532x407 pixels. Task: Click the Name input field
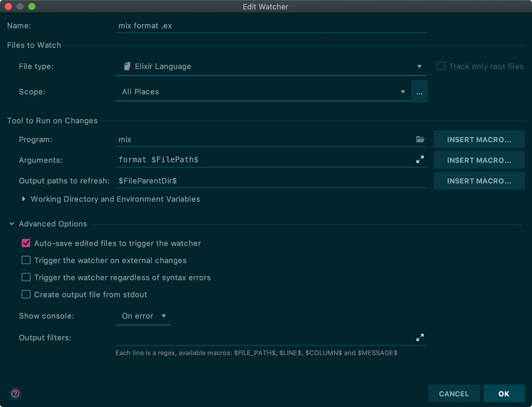click(271, 26)
